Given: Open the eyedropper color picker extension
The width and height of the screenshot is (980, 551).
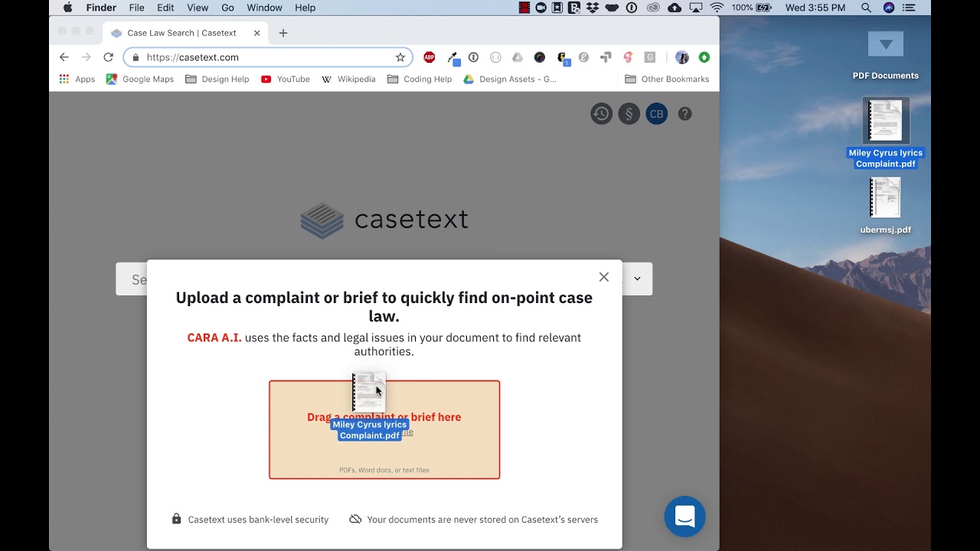Looking at the screenshot, I should coord(452,57).
